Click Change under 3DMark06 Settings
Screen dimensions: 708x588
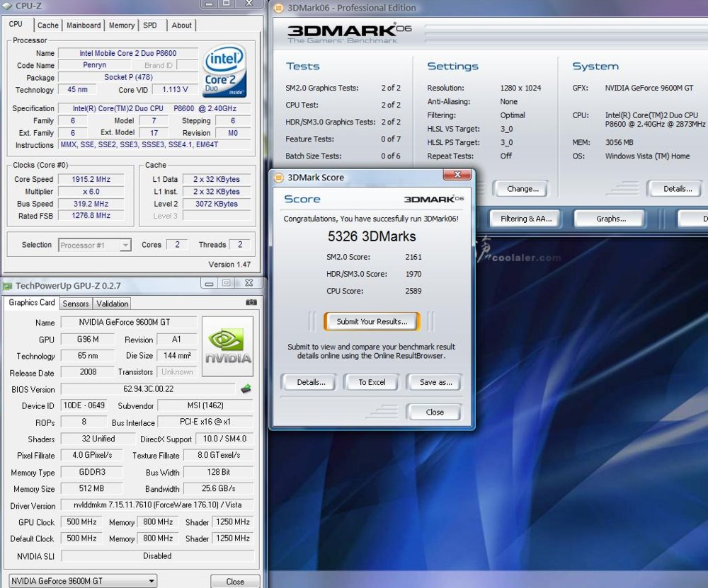pos(523,189)
